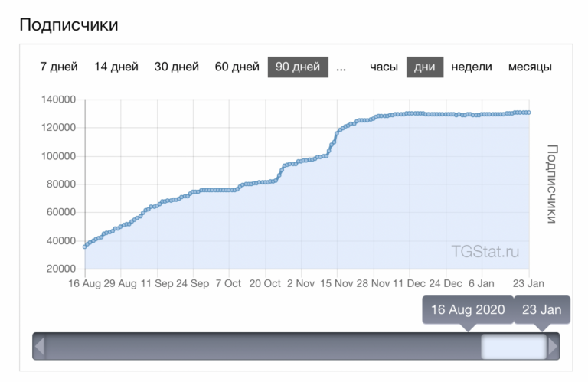Image resolution: width=588 pixels, height=382 pixels.
Task: Group data by часы
Action: (x=384, y=67)
